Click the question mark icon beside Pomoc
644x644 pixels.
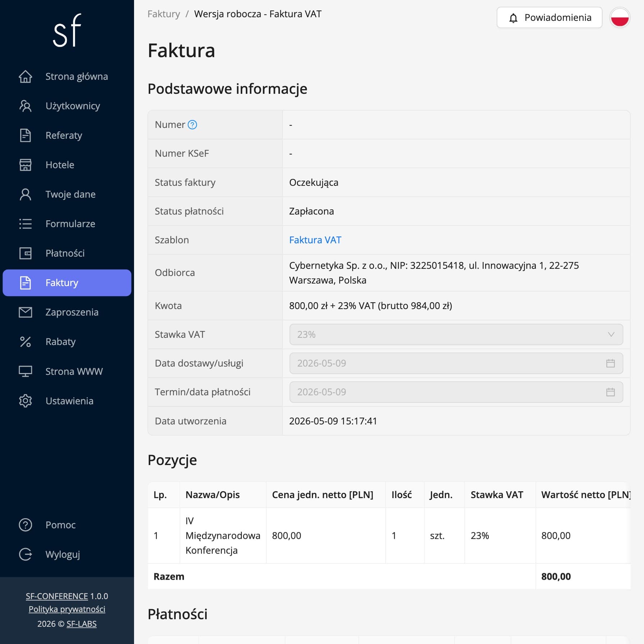coord(25,525)
